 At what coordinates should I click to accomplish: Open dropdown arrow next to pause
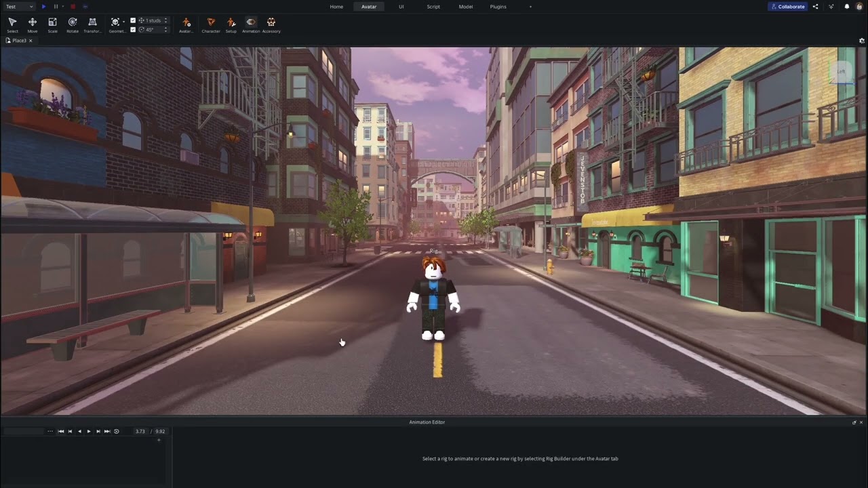tap(62, 6)
